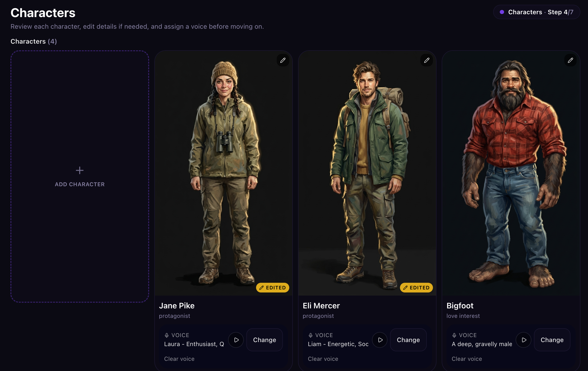Play Bigfoot's gravelly voice preview

[524, 340]
